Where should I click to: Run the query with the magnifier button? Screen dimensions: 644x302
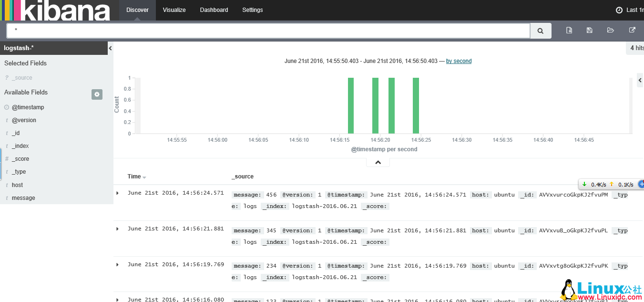tap(540, 30)
